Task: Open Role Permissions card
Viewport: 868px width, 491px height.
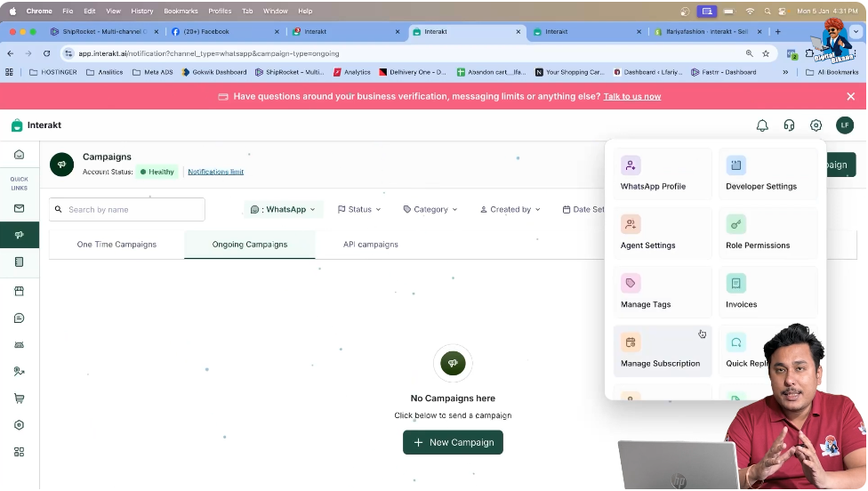Action: click(x=768, y=233)
